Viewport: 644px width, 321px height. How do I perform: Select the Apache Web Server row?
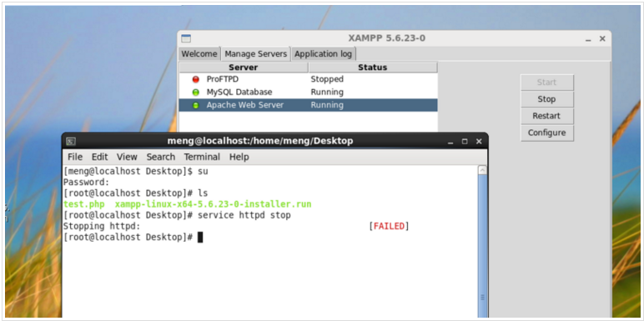click(x=308, y=105)
